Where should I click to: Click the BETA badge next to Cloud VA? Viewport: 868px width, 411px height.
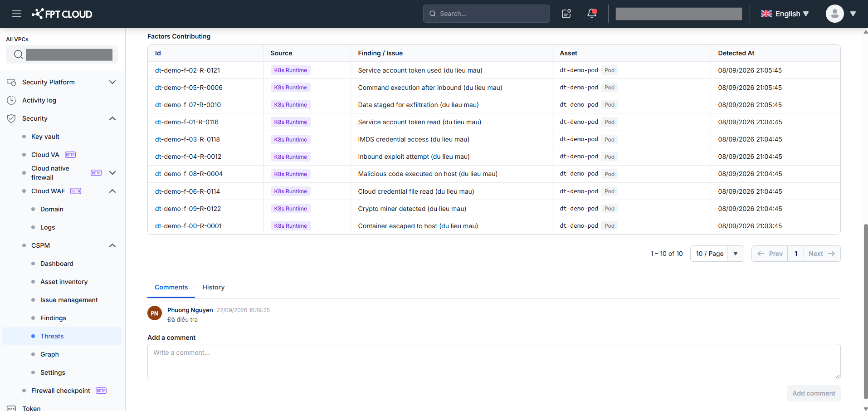(x=70, y=155)
